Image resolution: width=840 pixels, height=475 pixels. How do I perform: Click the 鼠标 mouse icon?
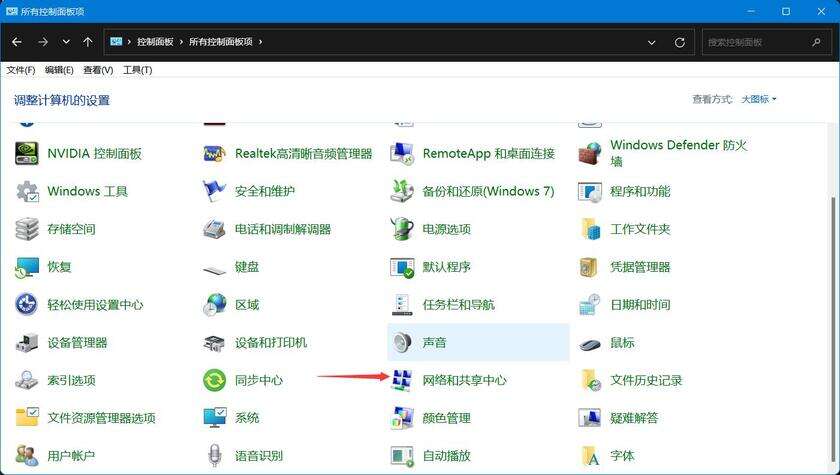(590, 343)
